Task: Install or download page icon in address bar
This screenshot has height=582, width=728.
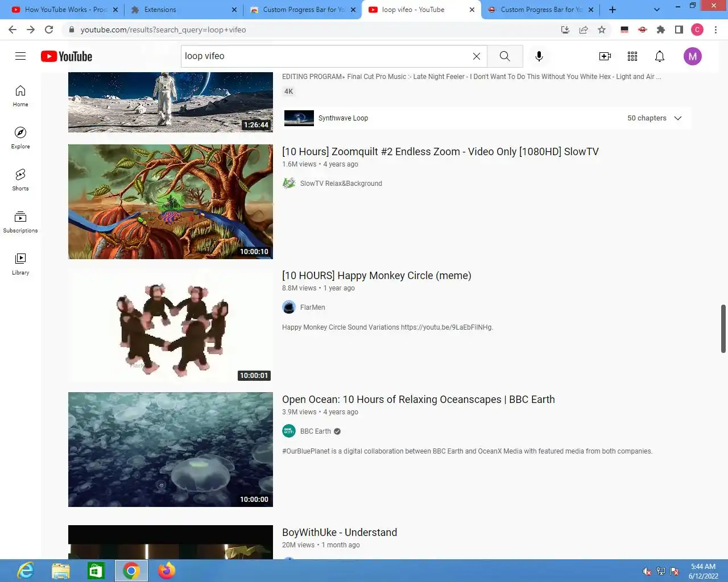Action: click(x=565, y=30)
